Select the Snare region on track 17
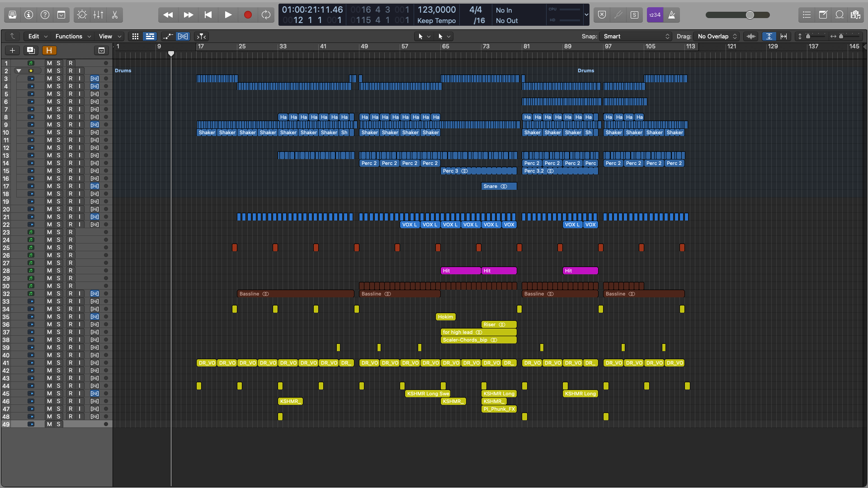This screenshot has height=488, width=868. 499,186
